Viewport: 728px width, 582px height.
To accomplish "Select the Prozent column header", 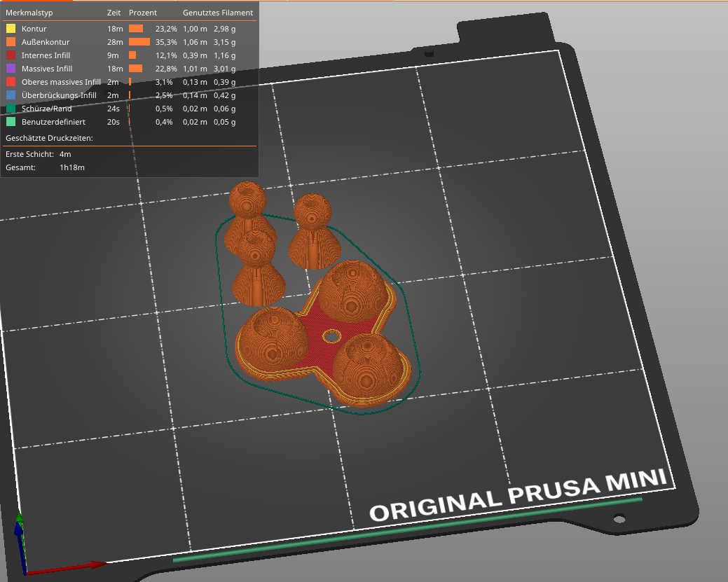I will [143, 13].
